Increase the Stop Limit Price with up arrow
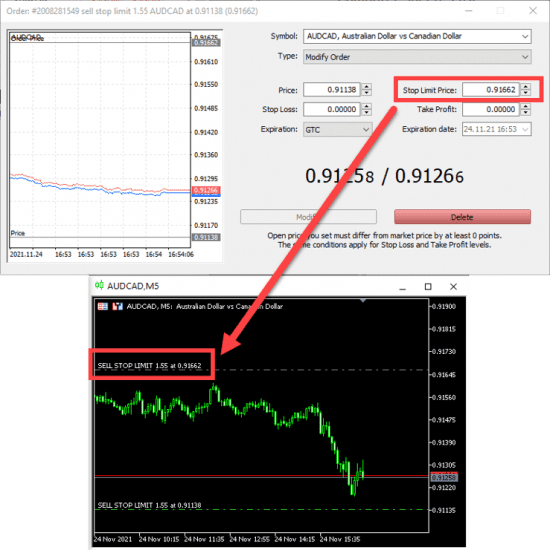This screenshot has height=550, width=550. [525, 86]
